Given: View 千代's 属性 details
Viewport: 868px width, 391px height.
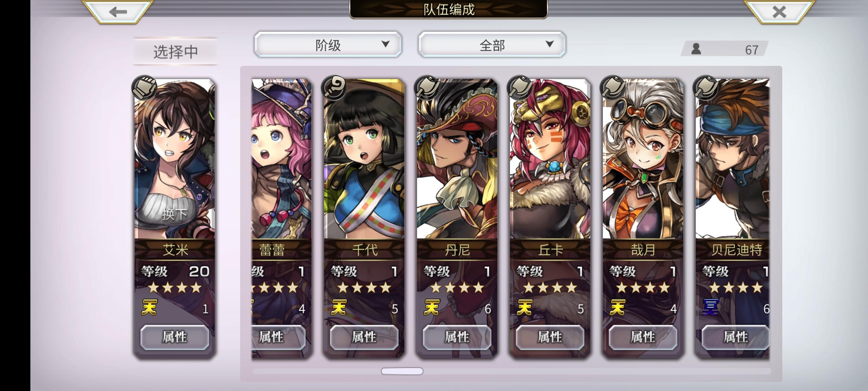Looking at the screenshot, I should 364,337.
